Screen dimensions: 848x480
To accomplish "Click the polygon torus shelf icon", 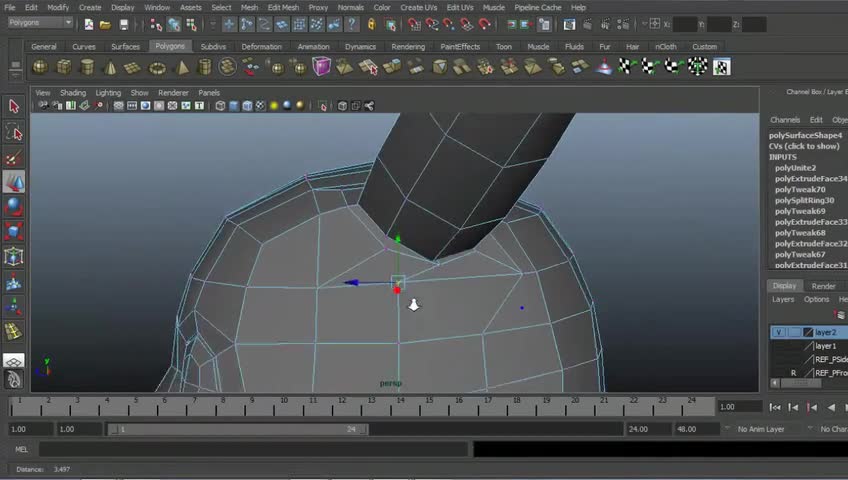I will coord(157,67).
